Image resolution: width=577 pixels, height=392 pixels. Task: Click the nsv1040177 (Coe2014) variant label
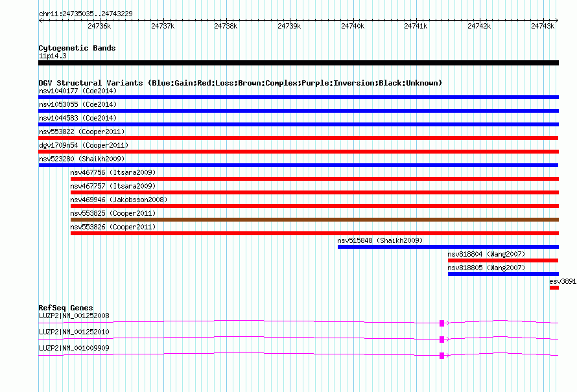tap(78, 91)
